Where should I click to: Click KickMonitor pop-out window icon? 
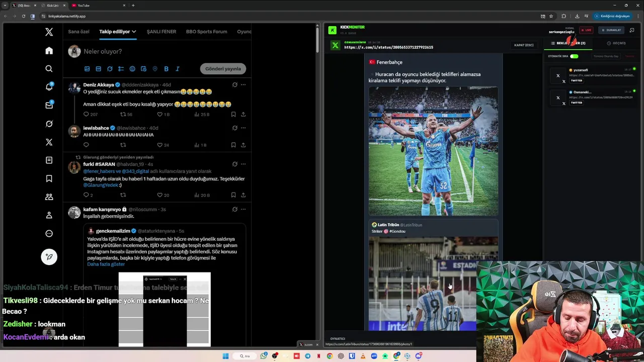point(632,30)
